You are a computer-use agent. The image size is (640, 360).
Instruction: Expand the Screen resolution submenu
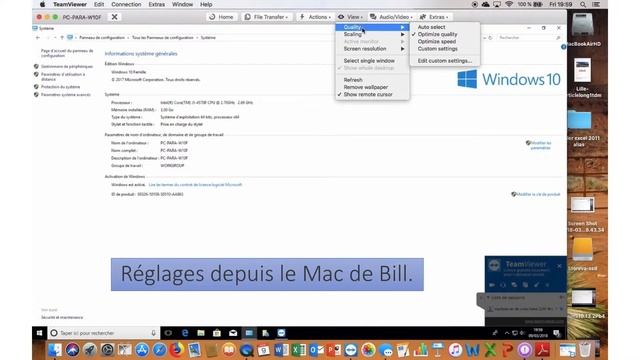372,49
